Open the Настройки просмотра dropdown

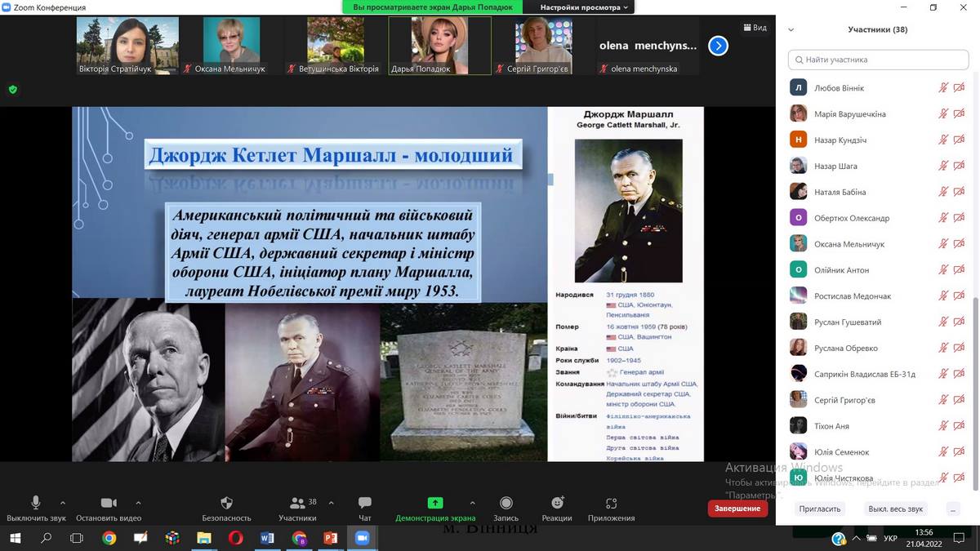(584, 7)
